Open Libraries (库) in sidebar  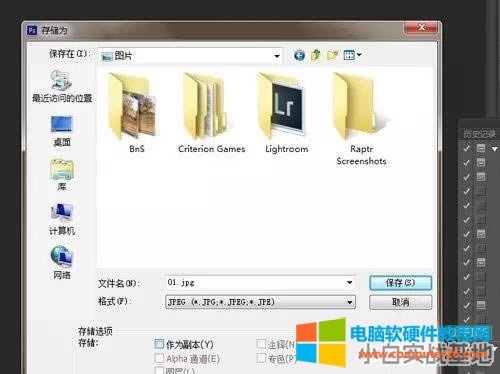click(x=62, y=175)
